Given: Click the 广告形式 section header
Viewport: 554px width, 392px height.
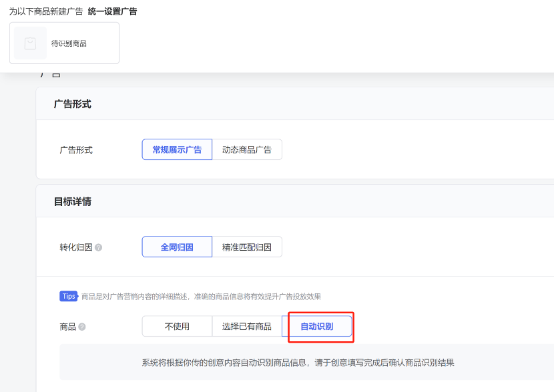Looking at the screenshot, I should point(72,104).
